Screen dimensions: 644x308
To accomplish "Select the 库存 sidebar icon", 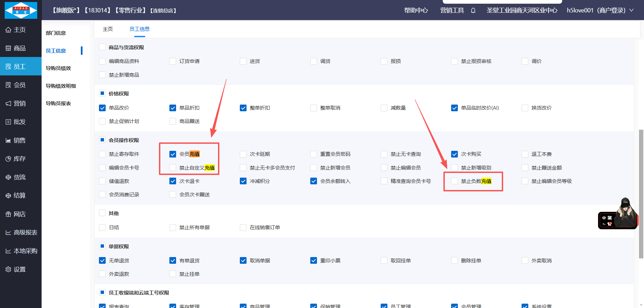I will [8, 159].
